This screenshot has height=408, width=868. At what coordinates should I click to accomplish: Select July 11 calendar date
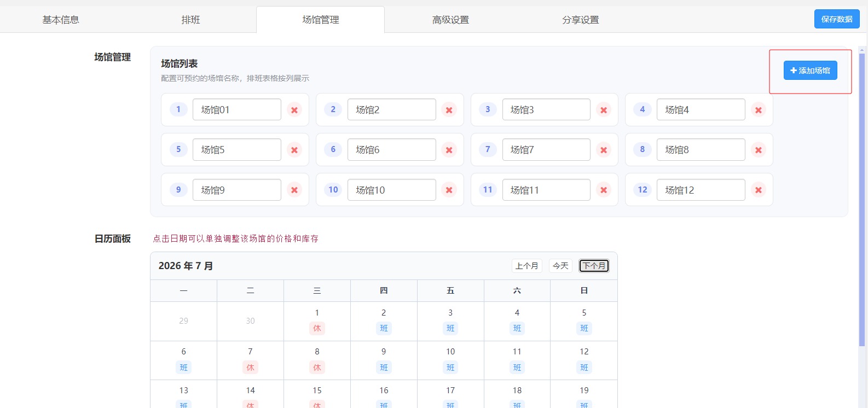(x=517, y=360)
